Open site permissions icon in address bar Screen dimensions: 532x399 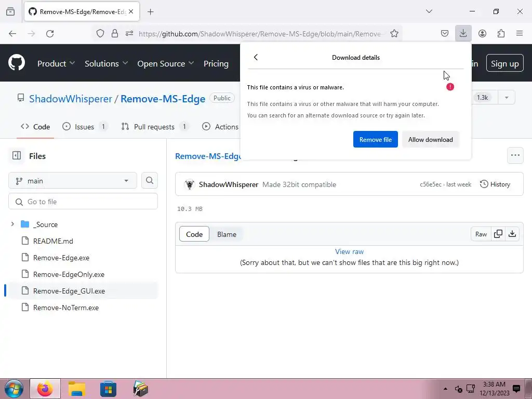129,34
